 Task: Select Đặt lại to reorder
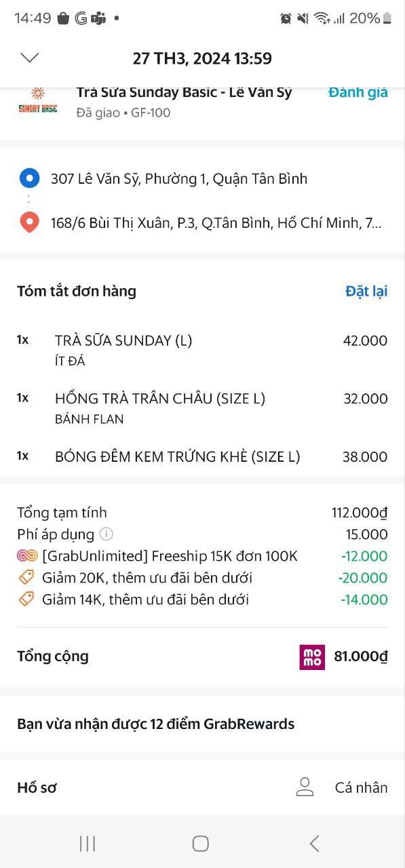click(x=366, y=292)
